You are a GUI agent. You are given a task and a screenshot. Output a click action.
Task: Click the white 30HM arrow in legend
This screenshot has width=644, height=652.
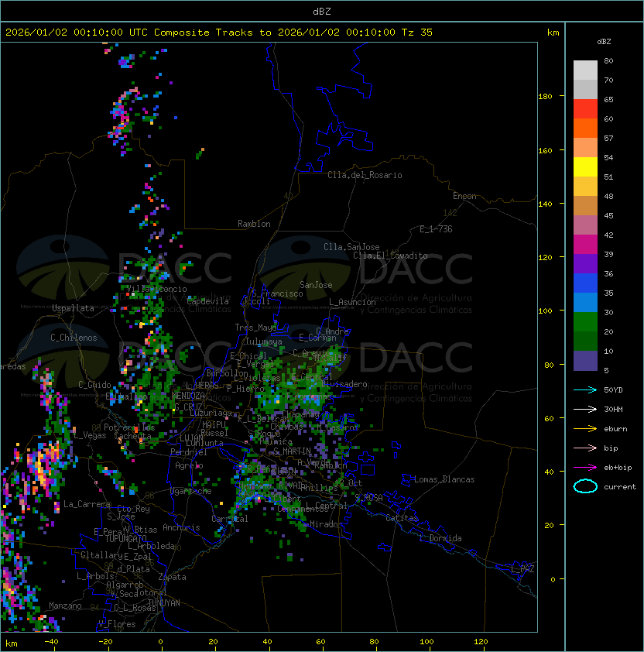[x=585, y=409]
